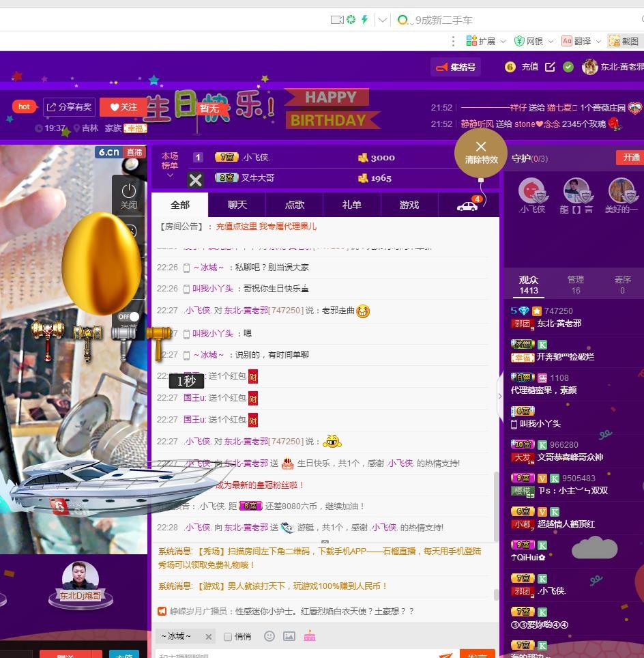Click the 网银 online banking shield icon
Screen dimensions: 644x658
tap(519, 41)
